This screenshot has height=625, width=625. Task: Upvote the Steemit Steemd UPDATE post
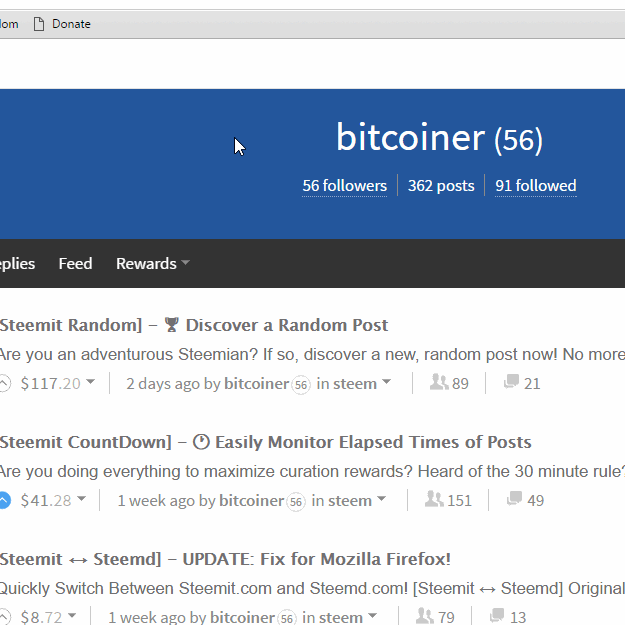[x=4, y=617]
